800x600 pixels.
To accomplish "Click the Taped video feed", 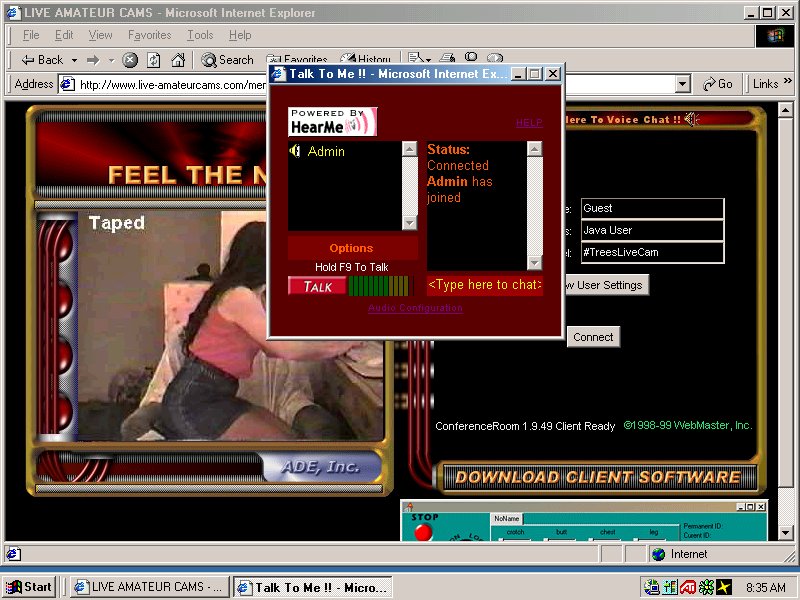I will point(231,326).
